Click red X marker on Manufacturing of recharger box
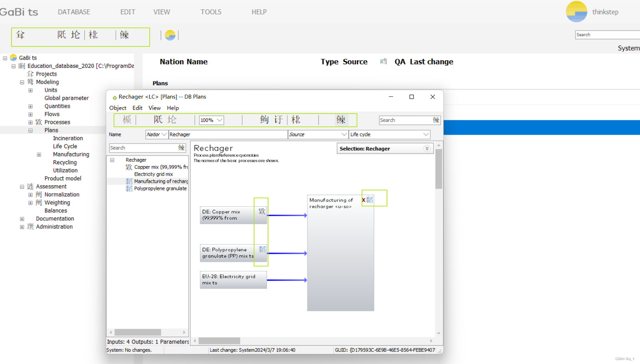This screenshot has width=640, height=364. pos(363,200)
